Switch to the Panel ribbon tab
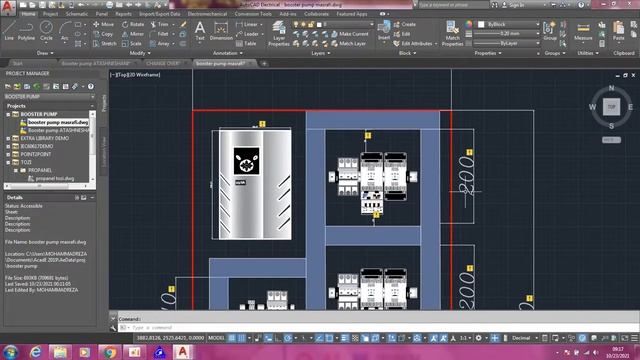This screenshot has width=640, height=360. 102,14
